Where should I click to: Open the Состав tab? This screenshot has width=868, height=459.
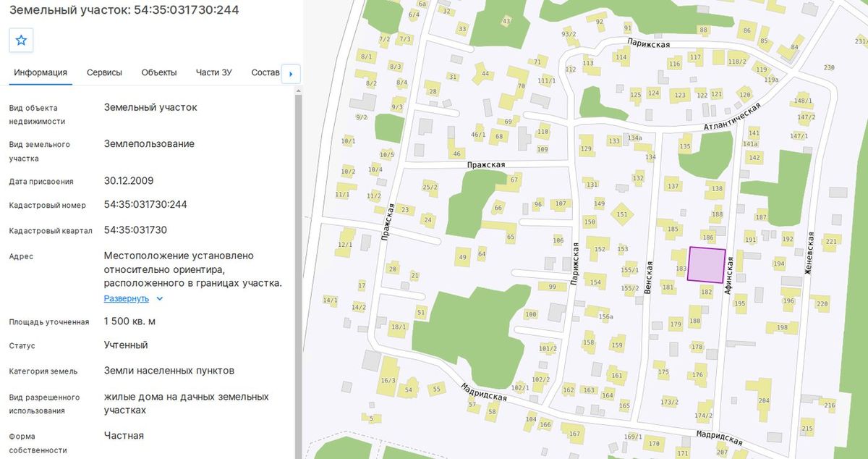coord(265,72)
